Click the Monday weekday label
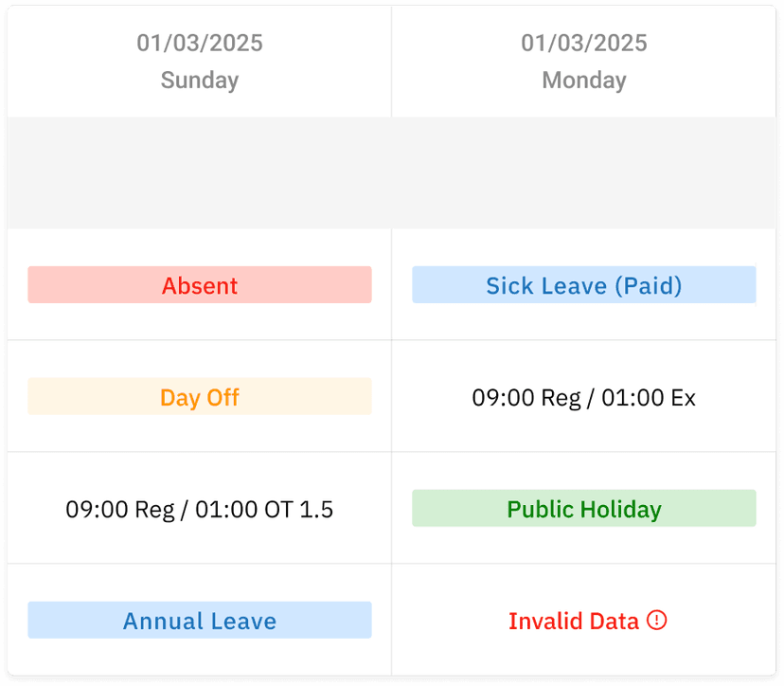Image resolution: width=784 pixels, height=686 pixels. click(x=583, y=81)
